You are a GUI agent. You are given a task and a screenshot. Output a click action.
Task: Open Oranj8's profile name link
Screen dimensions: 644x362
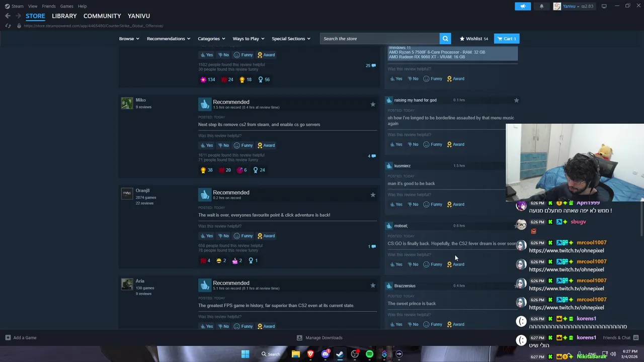[142, 191]
